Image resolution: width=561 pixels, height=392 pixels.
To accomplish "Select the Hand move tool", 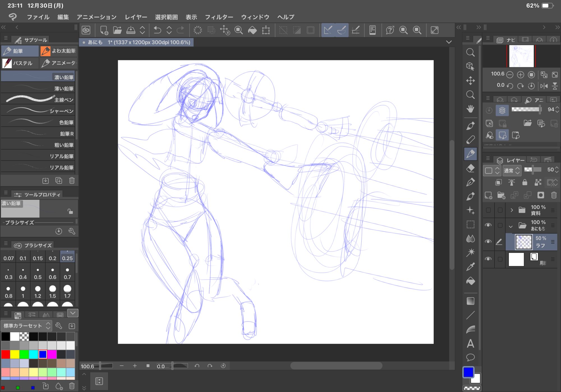I will 470,109.
